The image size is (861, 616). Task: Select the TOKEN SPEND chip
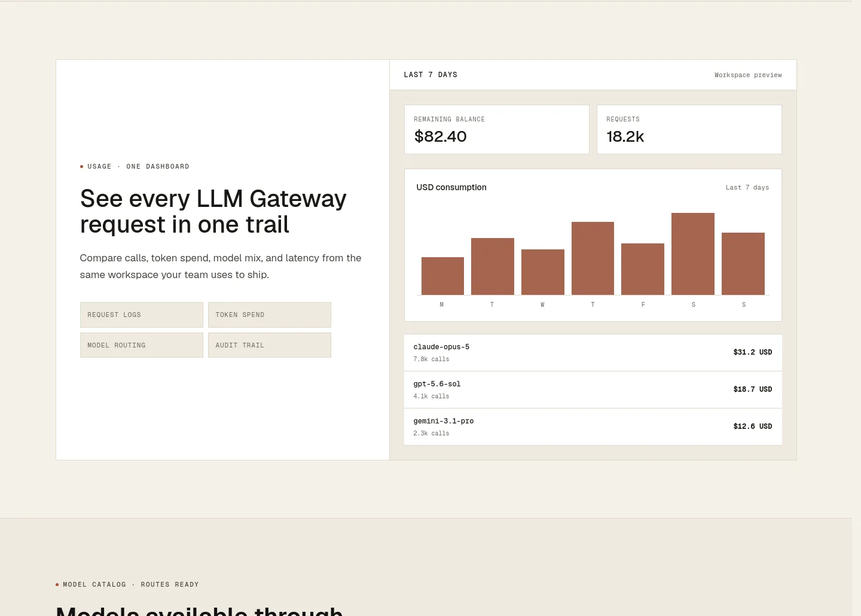pos(270,315)
